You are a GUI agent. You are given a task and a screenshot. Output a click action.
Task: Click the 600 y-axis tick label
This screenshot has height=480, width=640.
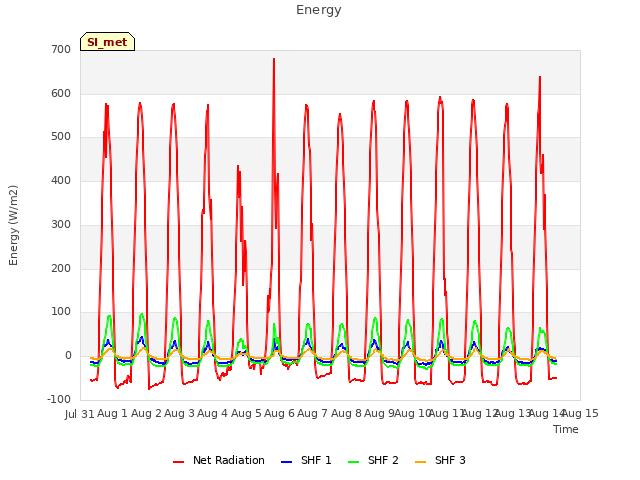tap(61, 93)
